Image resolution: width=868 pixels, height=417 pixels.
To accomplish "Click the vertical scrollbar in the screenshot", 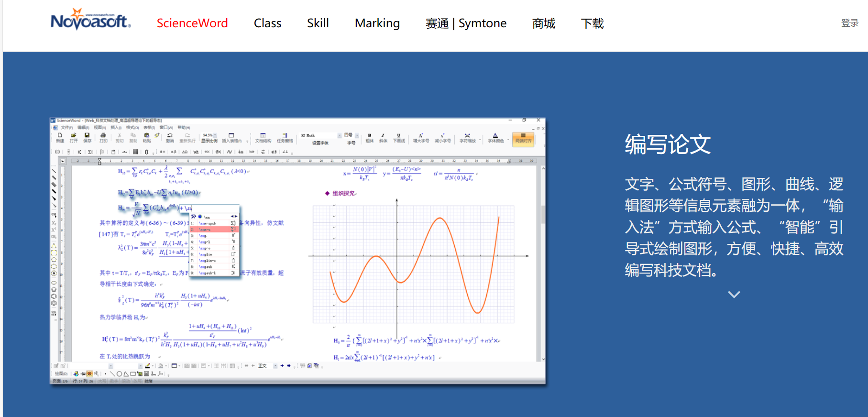I will [x=543, y=215].
